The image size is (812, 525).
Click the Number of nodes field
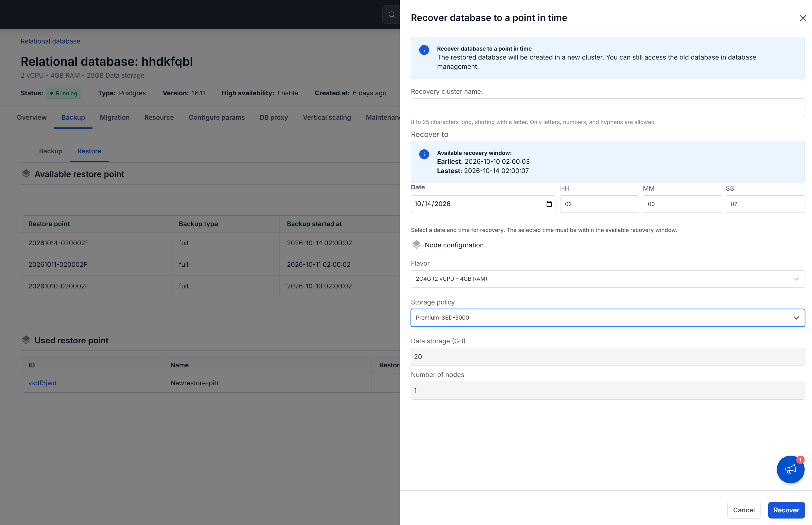608,391
